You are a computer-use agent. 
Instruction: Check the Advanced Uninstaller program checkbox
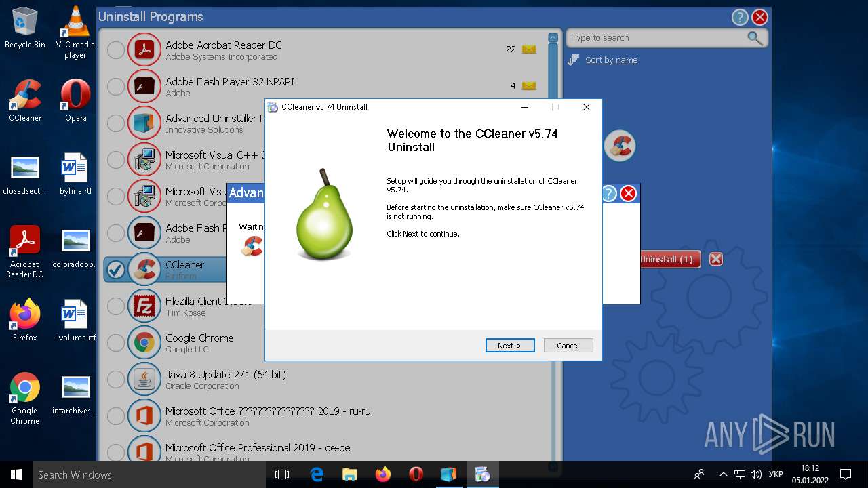click(x=116, y=123)
